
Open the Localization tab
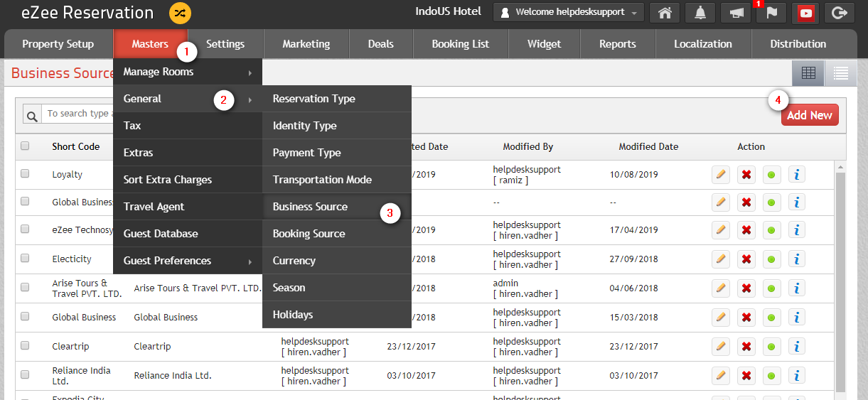(703, 44)
